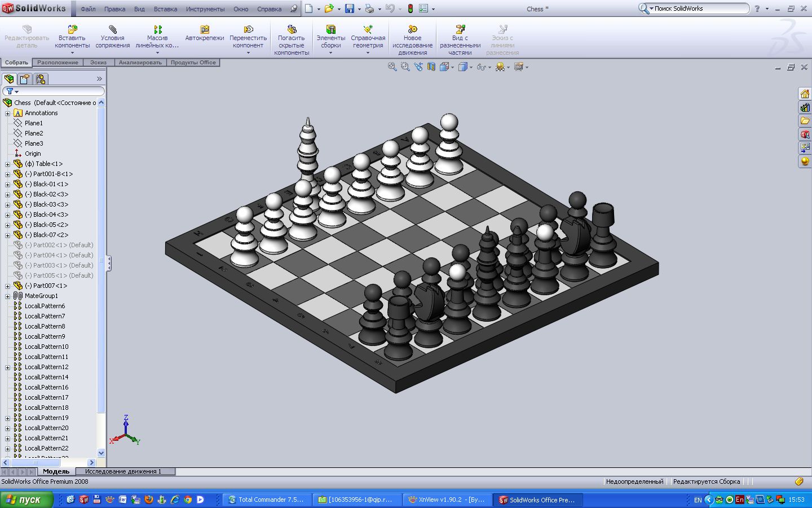Activate the Rotate View tool
The height and width of the screenshot is (508, 812).
[418, 67]
